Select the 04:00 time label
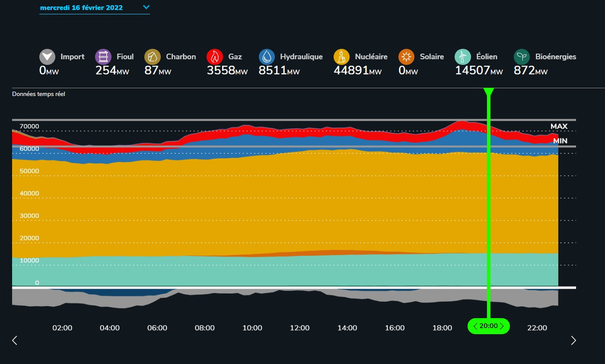Screen dimensions: 605x364 110,328
